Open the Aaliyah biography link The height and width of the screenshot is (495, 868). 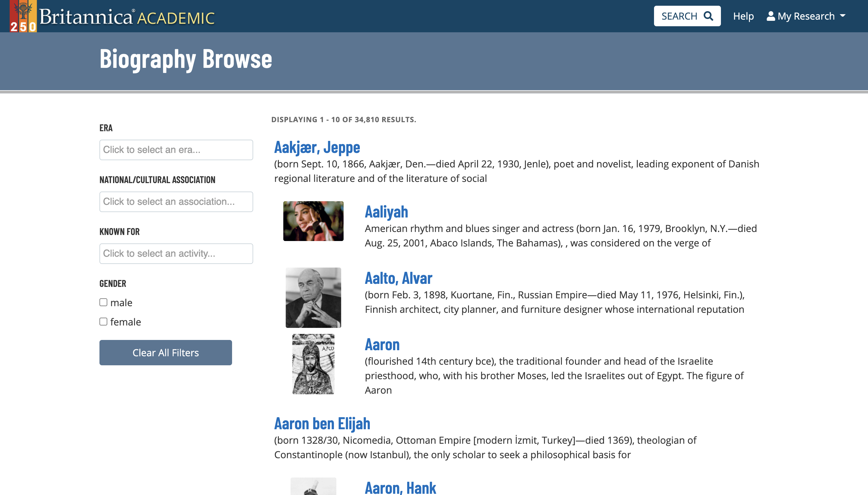pyautogui.click(x=386, y=212)
